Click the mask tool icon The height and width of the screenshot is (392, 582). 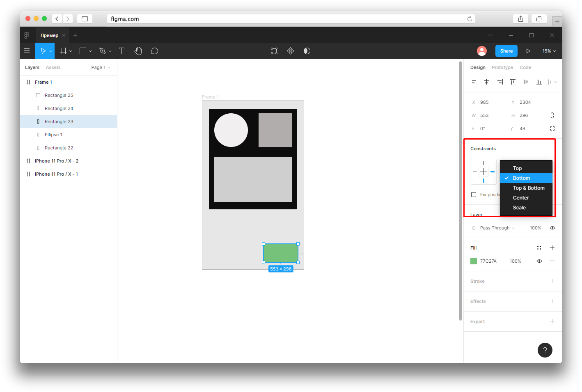pos(307,51)
